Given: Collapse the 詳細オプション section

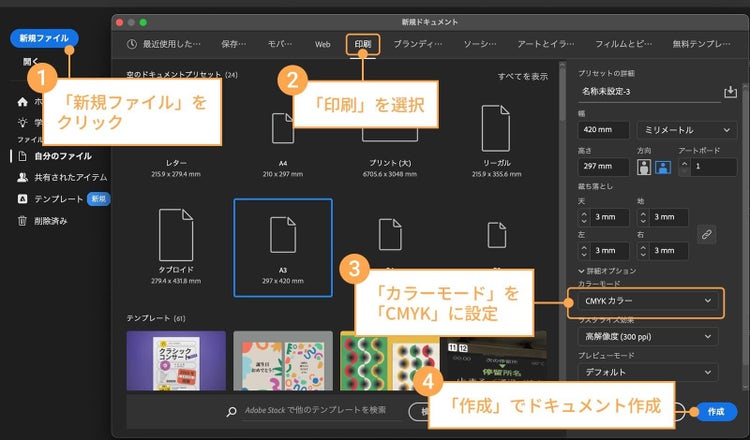Looking at the screenshot, I should (607, 271).
